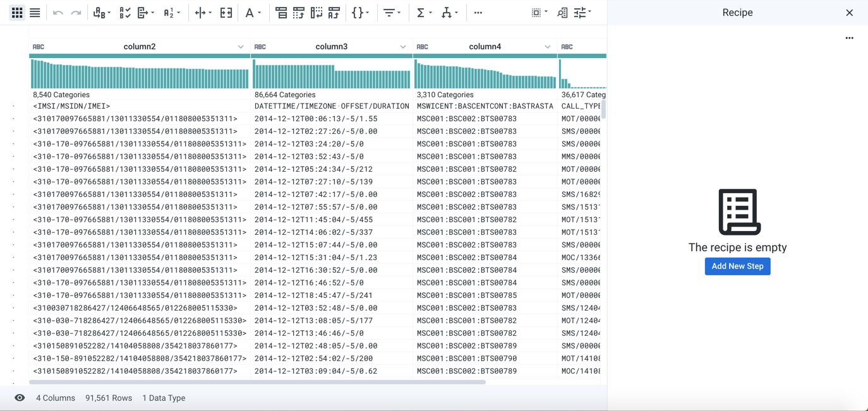
Task: Click the Add New Step button
Action: point(737,266)
